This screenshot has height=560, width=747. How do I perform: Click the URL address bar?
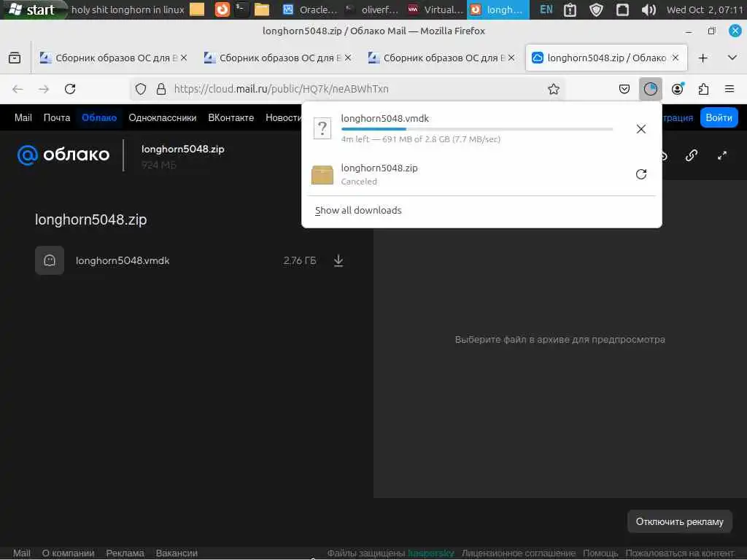[348, 89]
